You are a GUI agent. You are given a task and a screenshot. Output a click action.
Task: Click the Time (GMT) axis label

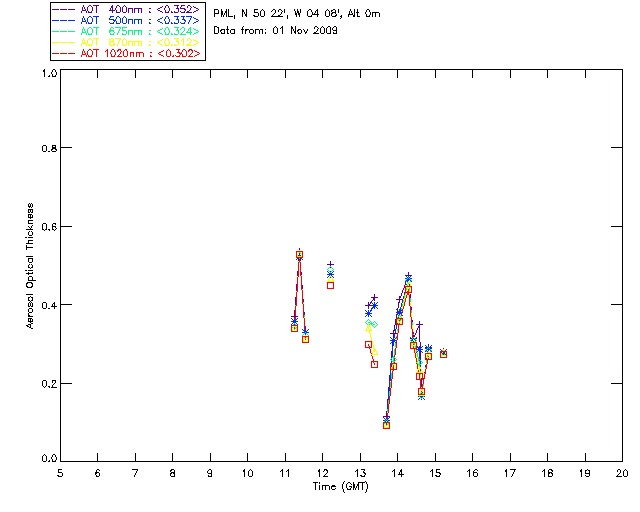[x=340, y=487]
